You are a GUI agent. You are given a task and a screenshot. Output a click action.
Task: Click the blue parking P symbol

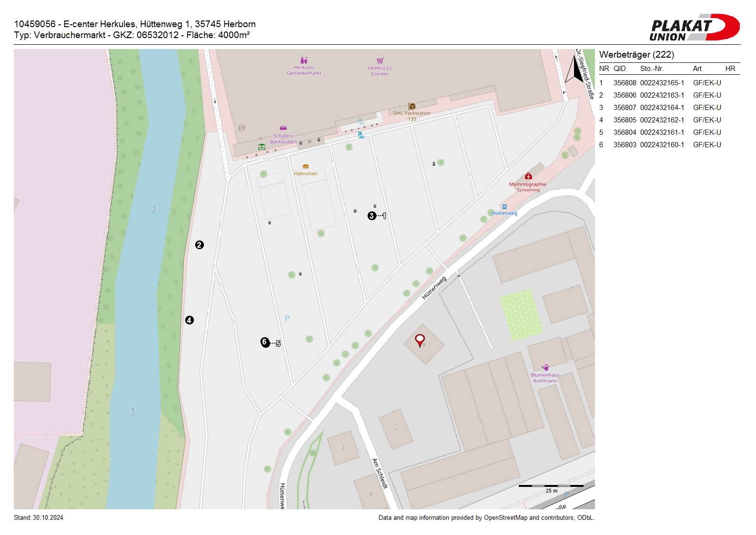point(287,318)
